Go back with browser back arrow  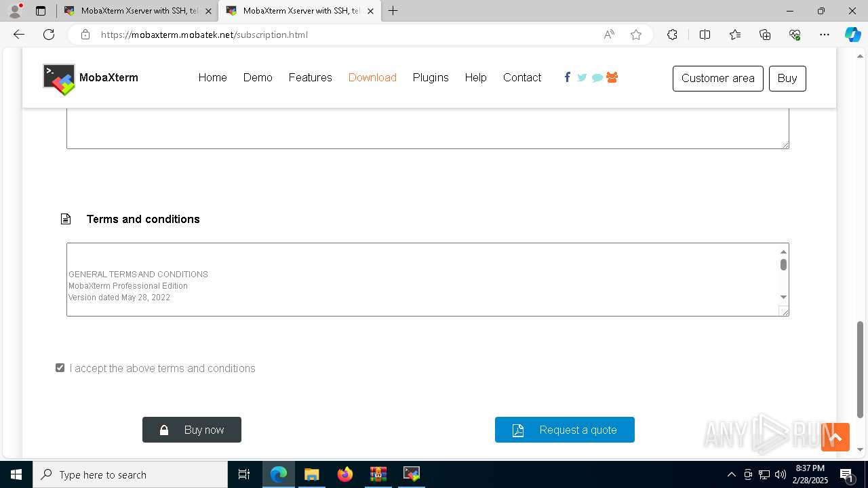point(19,35)
